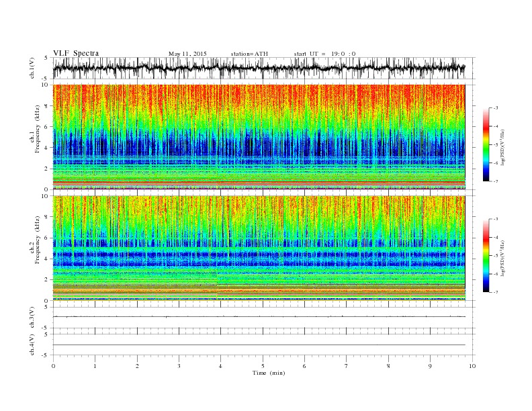
Task: Click inside the ch.2 spectrogram plot
Action: coord(259,248)
